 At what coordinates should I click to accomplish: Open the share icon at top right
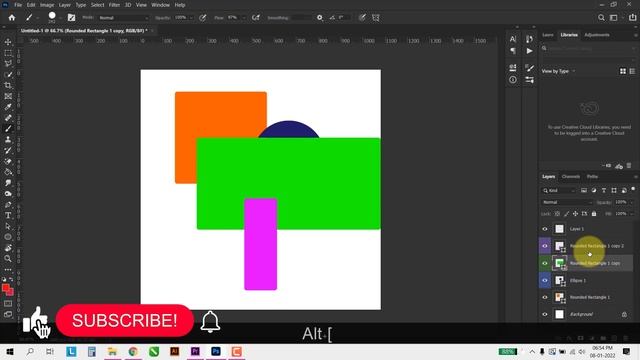point(633,18)
